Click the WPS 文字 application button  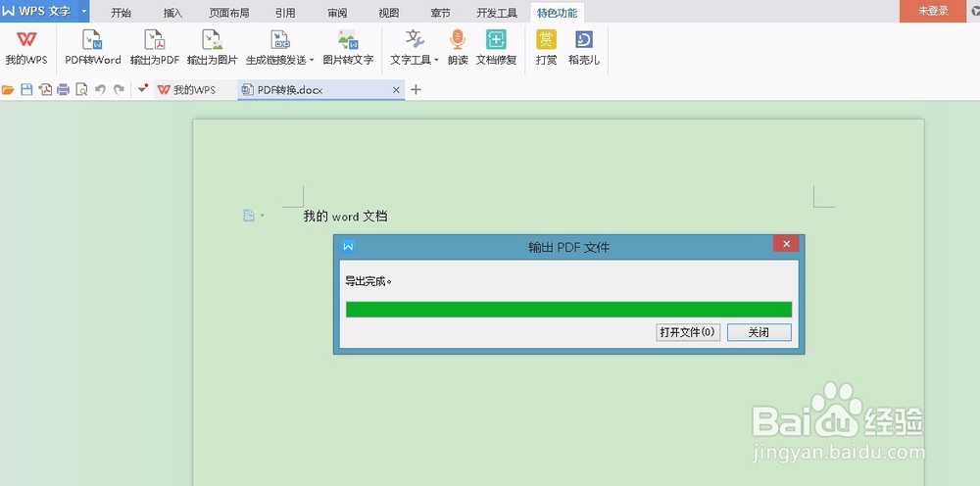tap(39, 11)
